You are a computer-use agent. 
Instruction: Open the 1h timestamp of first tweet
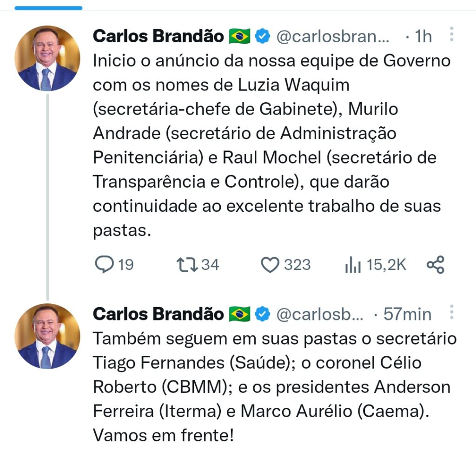point(423,36)
